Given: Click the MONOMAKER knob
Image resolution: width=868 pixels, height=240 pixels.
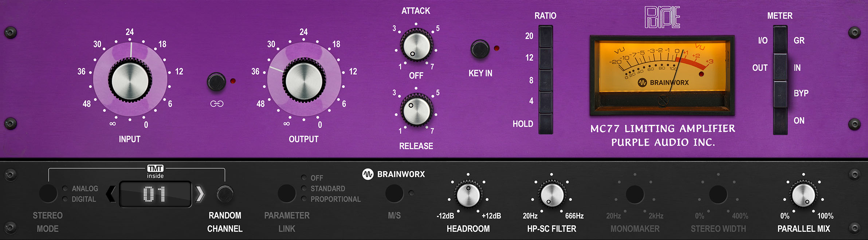Looking at the screenshot, I should pyautogui.click(x=635, y=194).
